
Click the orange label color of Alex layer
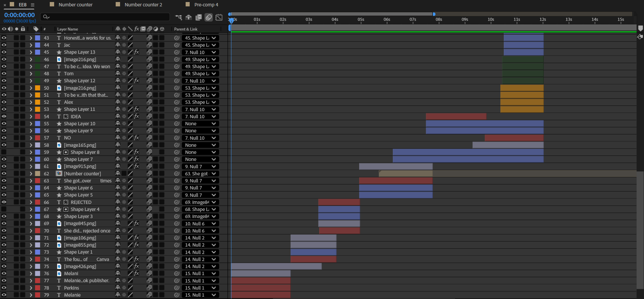tap(38, 102)
